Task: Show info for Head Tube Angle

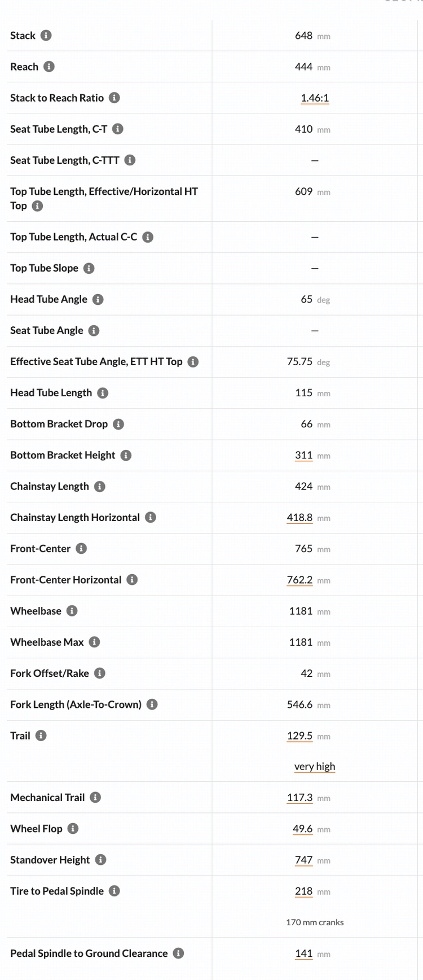Action: click(x=98, y=299)
